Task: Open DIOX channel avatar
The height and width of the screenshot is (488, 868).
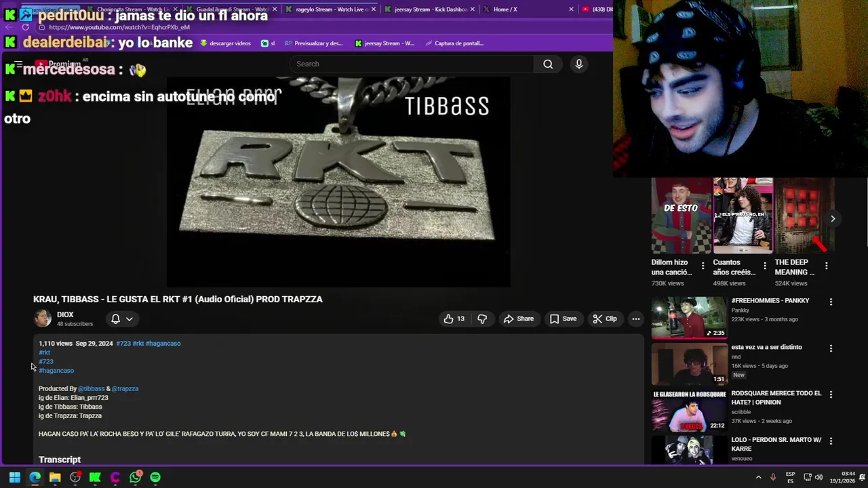Action: tap(43, 319)
